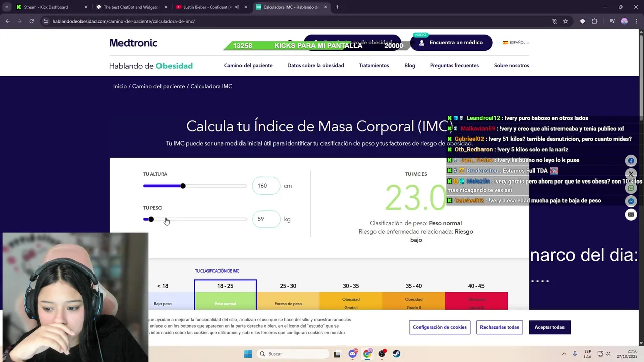
Task: Click the ESP LAA keyboard language indicator
Action: point(588,354)
